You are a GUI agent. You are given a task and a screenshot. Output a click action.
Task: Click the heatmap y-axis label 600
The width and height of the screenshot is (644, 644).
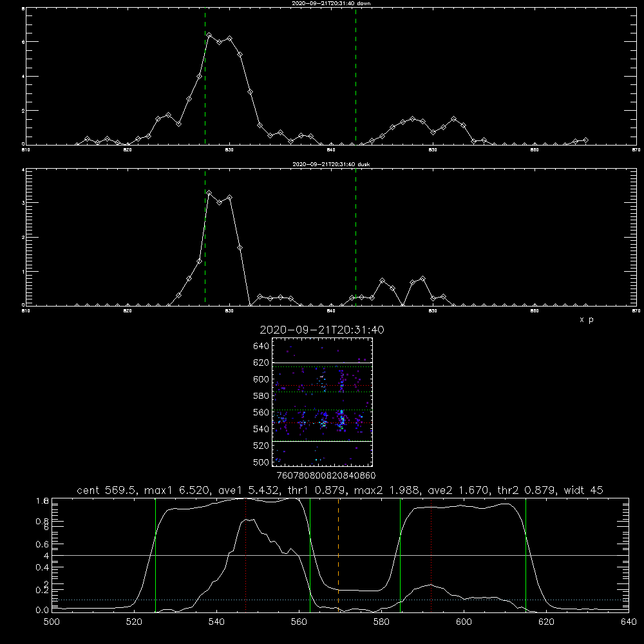pyautogui.click(x=261, y=379)
